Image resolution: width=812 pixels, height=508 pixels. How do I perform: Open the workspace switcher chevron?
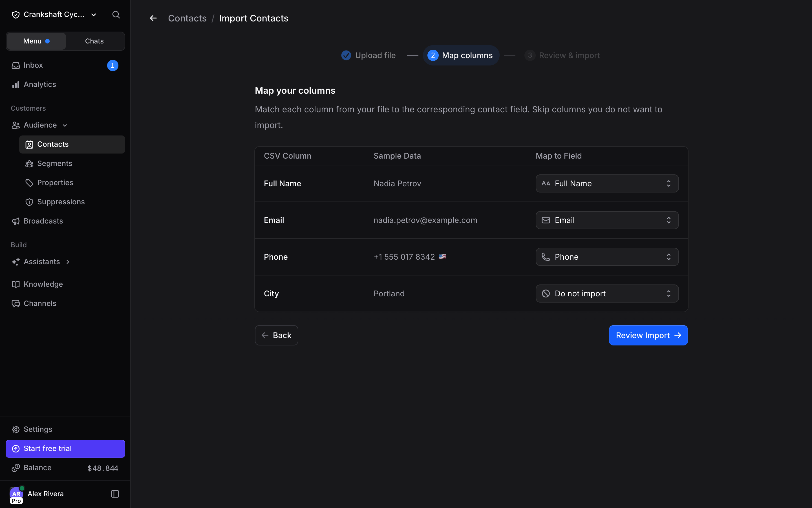[x=94, y=15]
